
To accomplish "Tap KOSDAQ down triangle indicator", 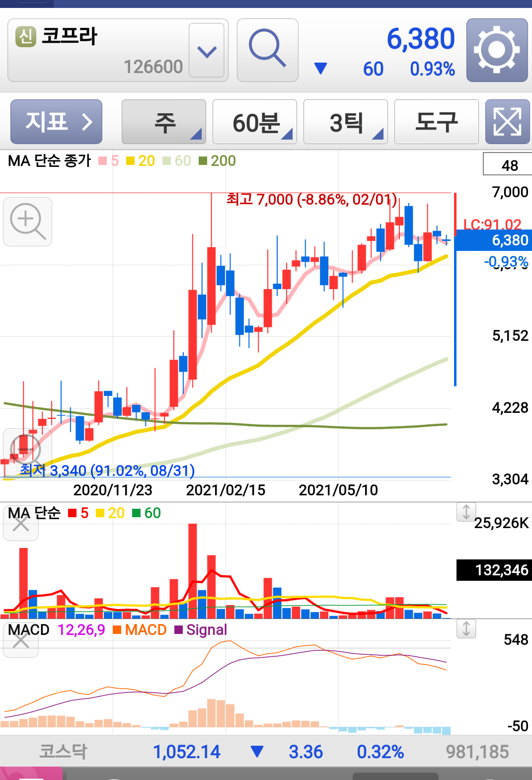I will click(257, 752).
